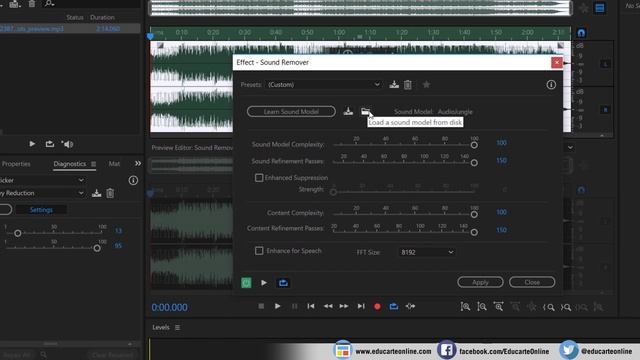Screen dimensions: 640x360
Task: Rewind audio in transport bar
Action: [x=328, y=306]
